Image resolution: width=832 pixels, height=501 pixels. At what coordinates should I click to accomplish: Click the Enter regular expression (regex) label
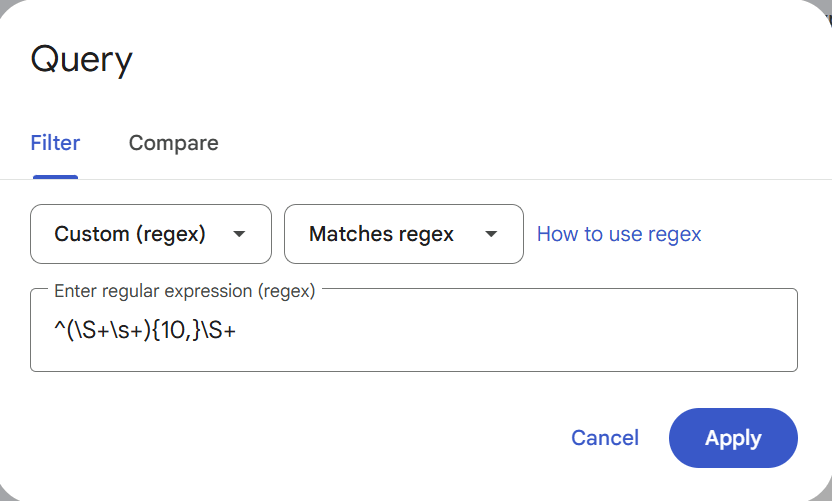pyautogui.click(x=184, y=291)
